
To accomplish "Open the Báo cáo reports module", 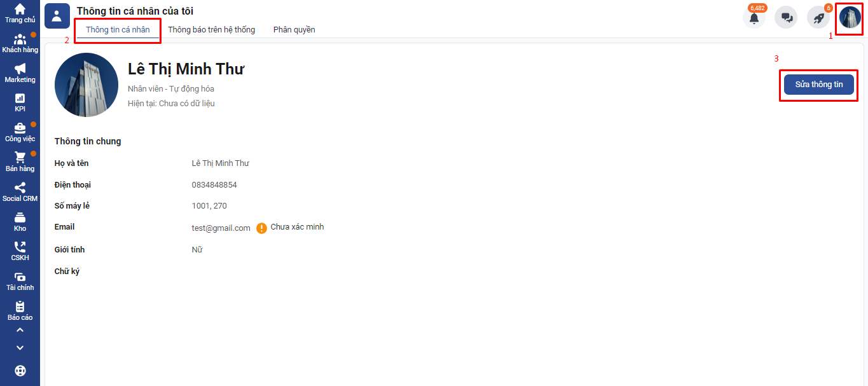I will pyautogui.click(x=20, y=310).
